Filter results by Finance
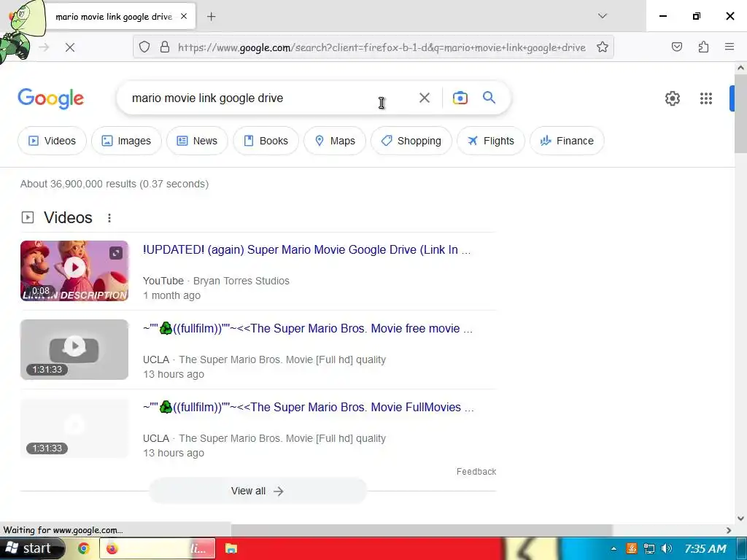 click(x=567, y=141)
